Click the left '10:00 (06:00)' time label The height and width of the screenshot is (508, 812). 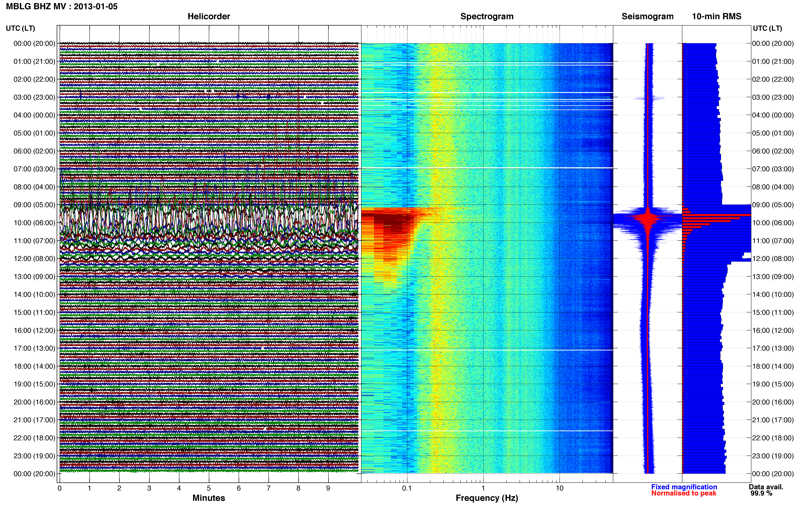(34, 223)
